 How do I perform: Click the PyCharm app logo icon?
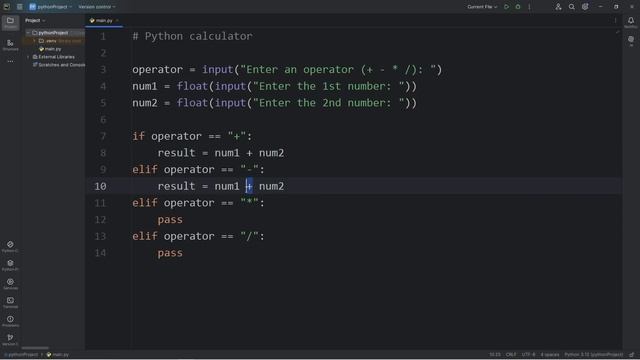tap(7, 7)
